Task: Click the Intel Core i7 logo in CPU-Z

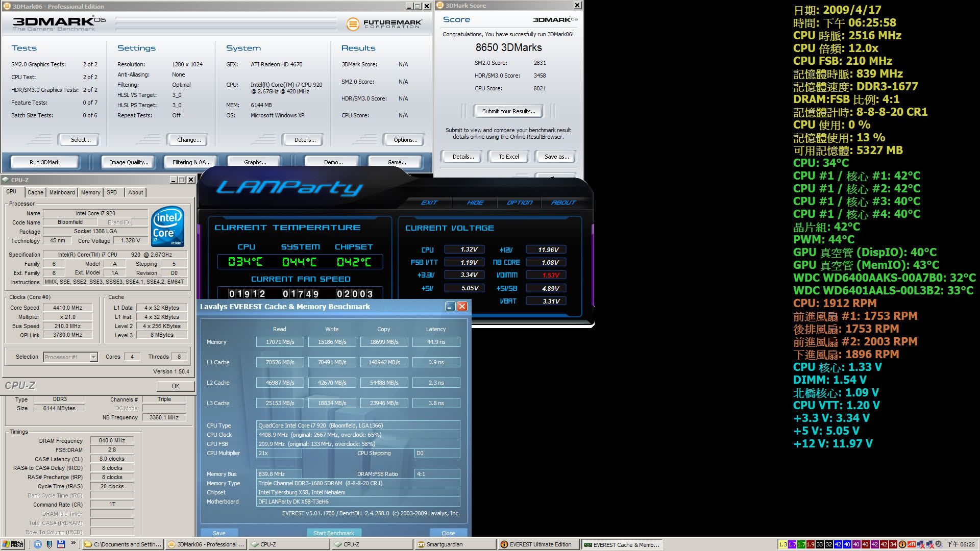Action: (x=167, y=227)
